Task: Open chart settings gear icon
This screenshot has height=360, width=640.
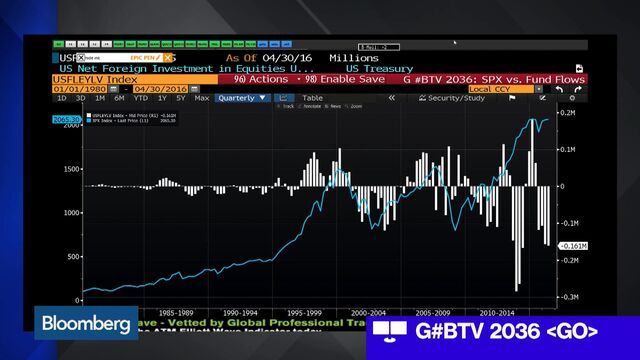Action: 572,98
